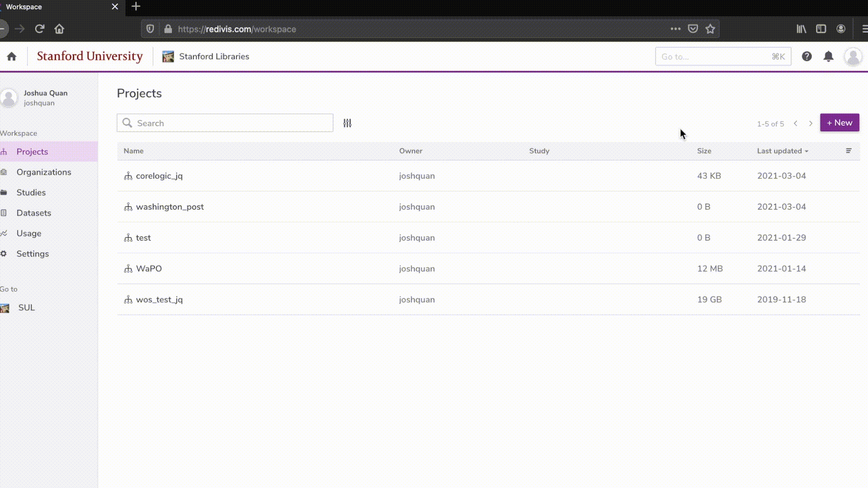Click the Redivis home icon
The height and width of the screenshot is (488, 868).
coord(12,56)
